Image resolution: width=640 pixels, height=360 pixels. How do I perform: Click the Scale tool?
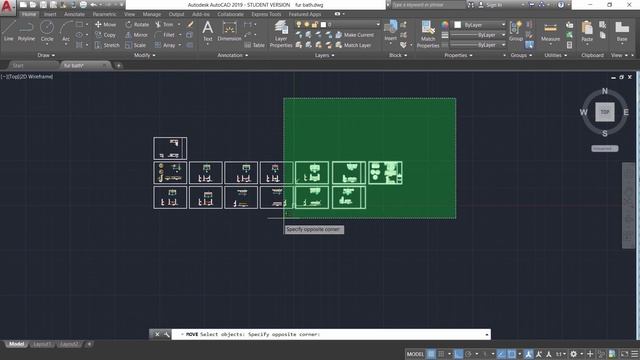(x=136, y=45)
